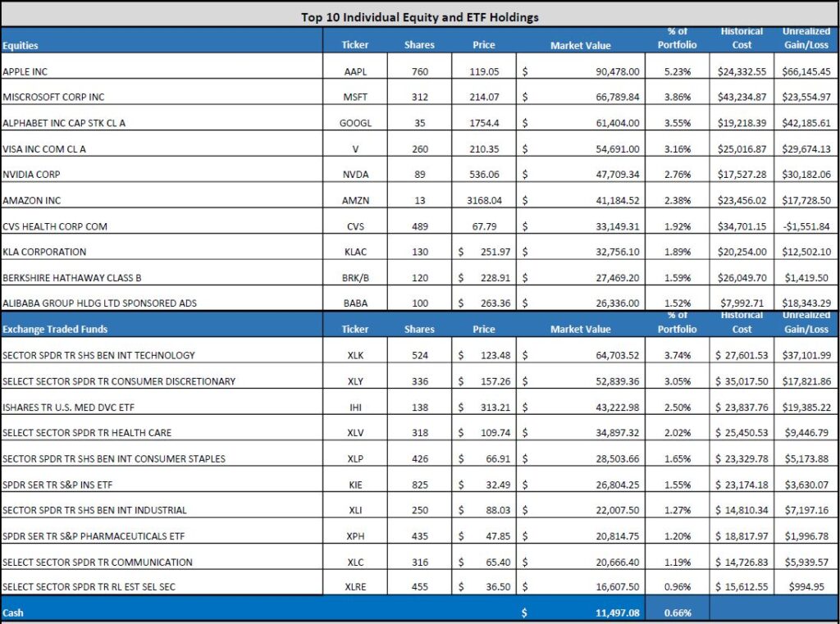This screenshot has width=840, height=624.
Task: Select the AMZN ticker cell
Action: (x=355, y=195)
